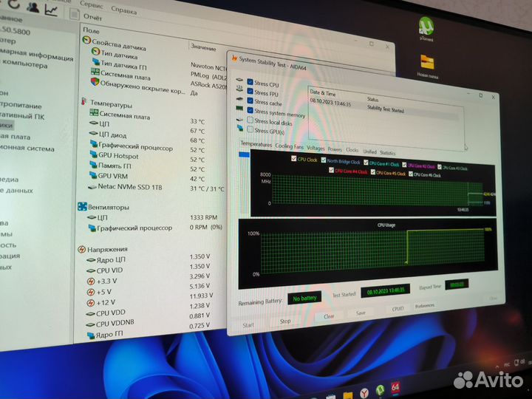Click the refresh icon in AIDA64 toolbar

tap(14, 4)
